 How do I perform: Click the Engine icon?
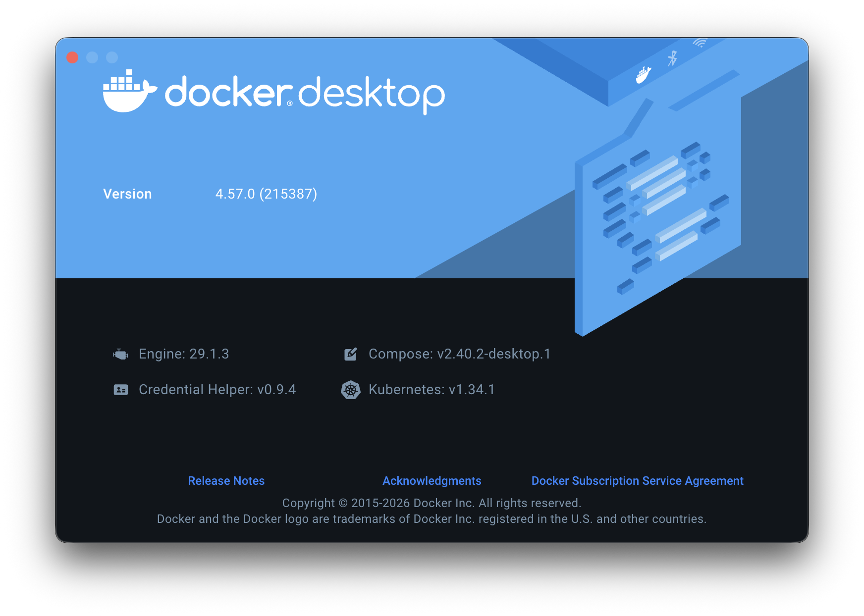[x=120, y=354]
